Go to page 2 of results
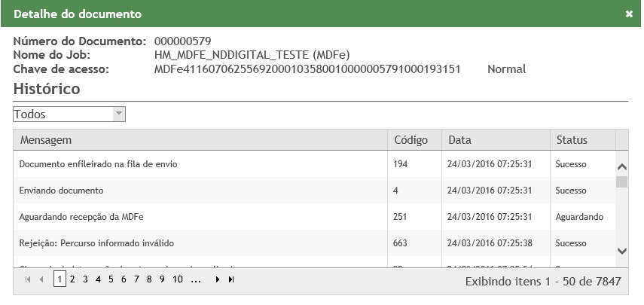The width and height of the screenshot is (644, 305). click(72, 279)
